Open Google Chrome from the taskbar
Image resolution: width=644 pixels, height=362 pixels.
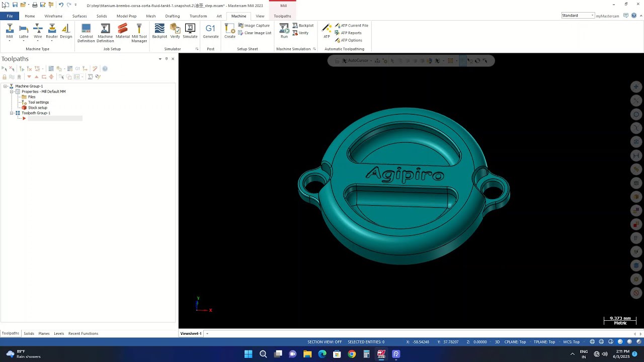(352, 354)
